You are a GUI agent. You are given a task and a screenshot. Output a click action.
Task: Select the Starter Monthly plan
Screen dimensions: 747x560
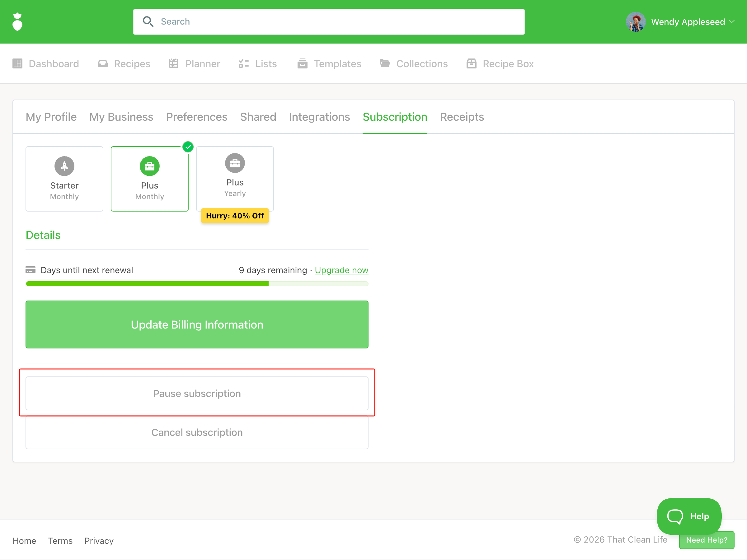click(x=64, y=179)
